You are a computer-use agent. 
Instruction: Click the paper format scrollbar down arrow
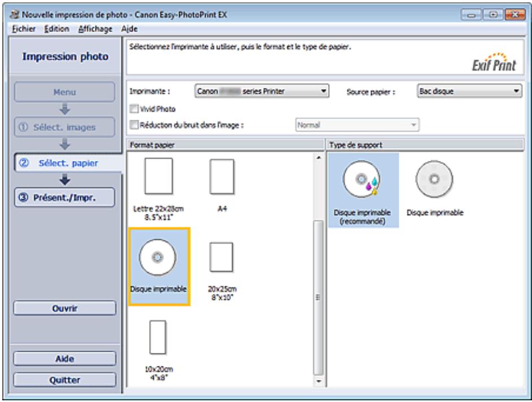point(319,381)
